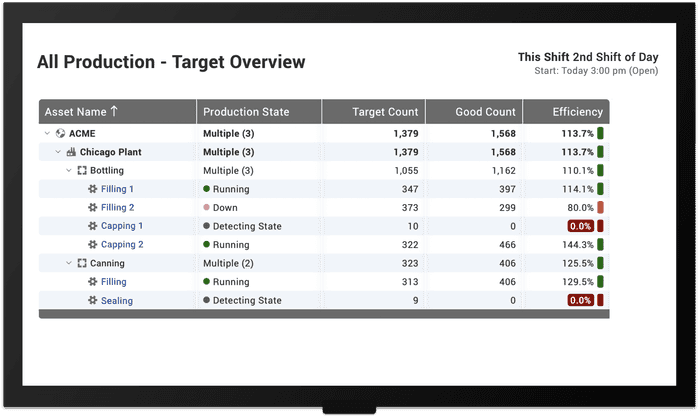Click the gear icon next to Filling 1
This screenshot has height=419, width=700.
click(92, 189)
